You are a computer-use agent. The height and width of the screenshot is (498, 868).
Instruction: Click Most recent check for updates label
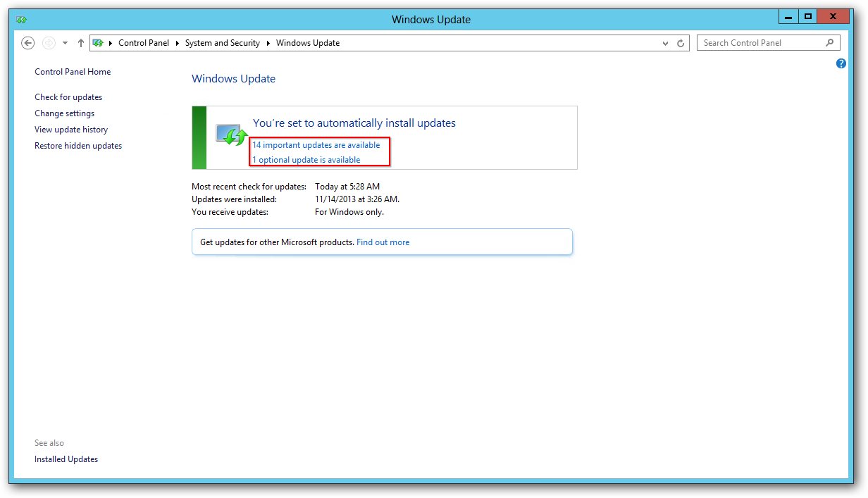tap(249, 187)
